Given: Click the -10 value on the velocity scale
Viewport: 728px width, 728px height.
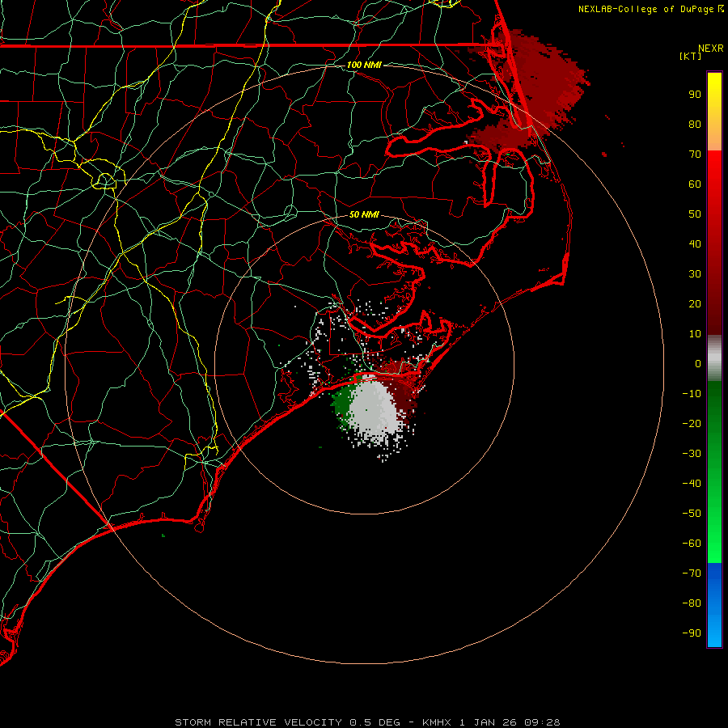Looking at the screenshot, I should tap(692, 394).
